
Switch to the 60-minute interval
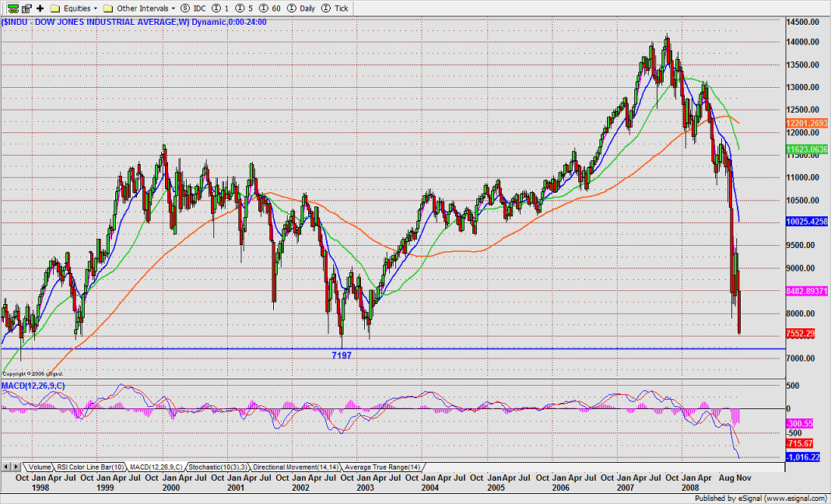point(271,9)
